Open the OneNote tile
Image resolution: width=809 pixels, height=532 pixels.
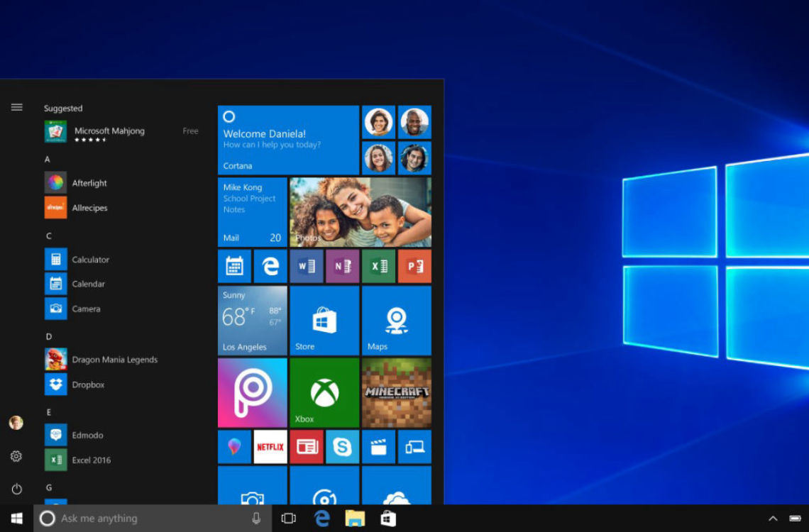point(342,266)
